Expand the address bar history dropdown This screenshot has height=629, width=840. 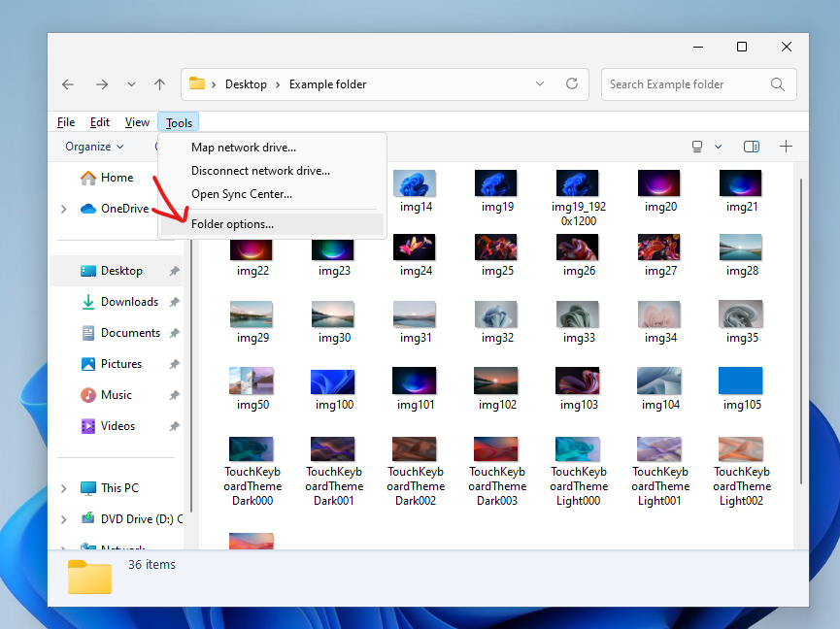pyautogui.click(x=540, y=84)
